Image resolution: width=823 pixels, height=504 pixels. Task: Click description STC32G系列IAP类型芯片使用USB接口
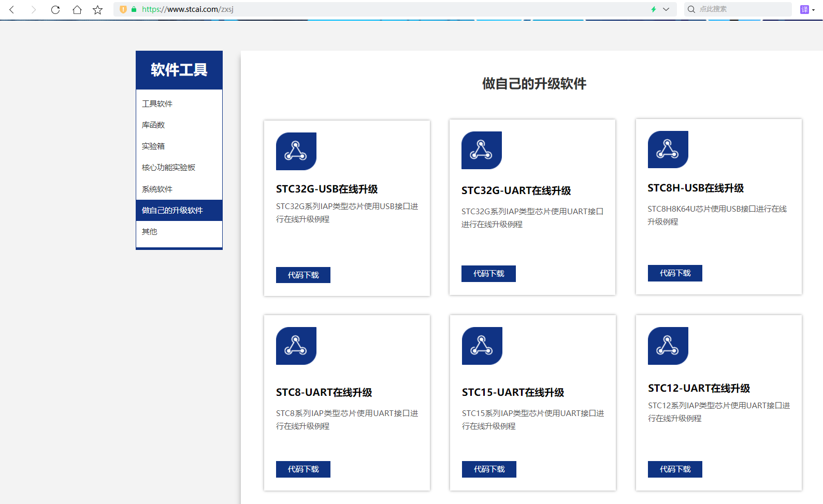pyautogui.click(x=347, y=213)
